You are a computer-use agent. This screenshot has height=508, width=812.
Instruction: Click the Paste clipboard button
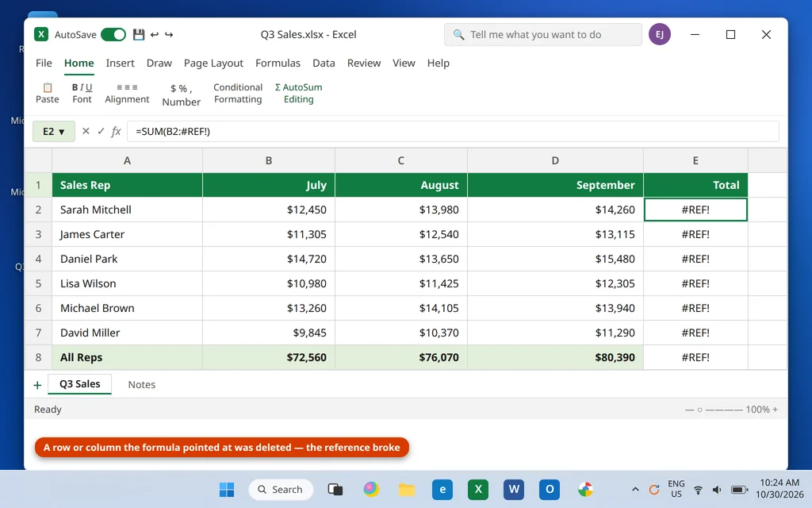(x=47, y=94)
